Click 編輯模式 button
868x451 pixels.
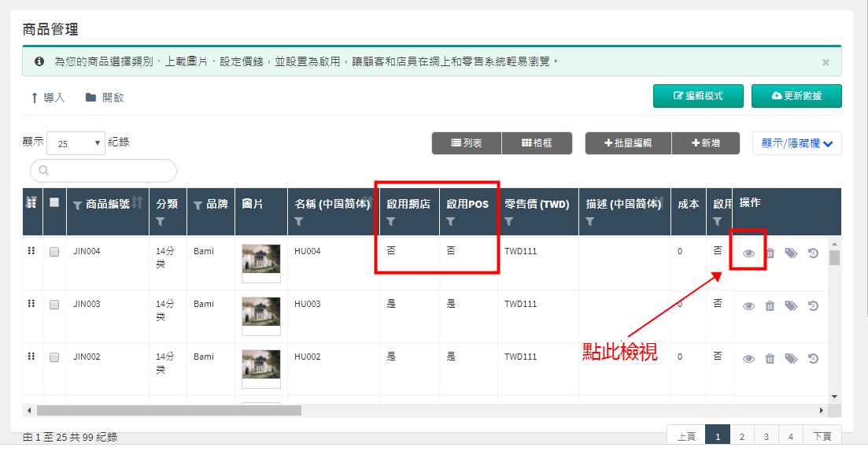tap(698, 96)
